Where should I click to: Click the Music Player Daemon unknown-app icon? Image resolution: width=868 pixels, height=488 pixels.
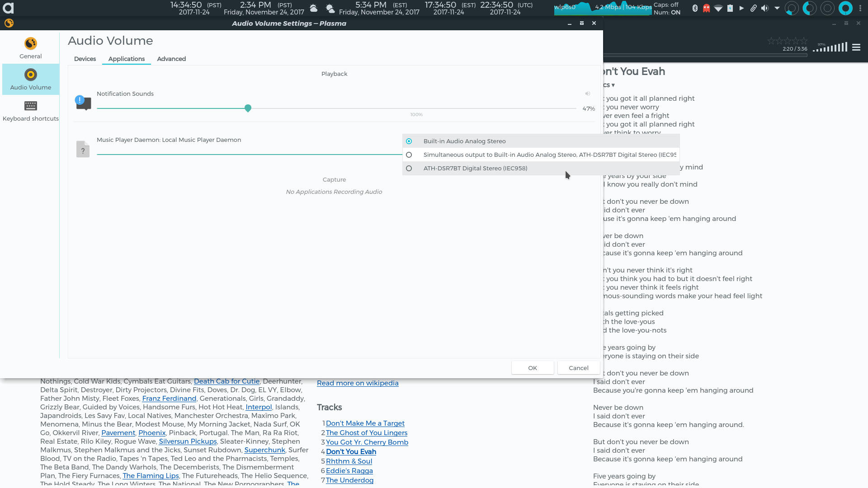click(x=83, y=149)
